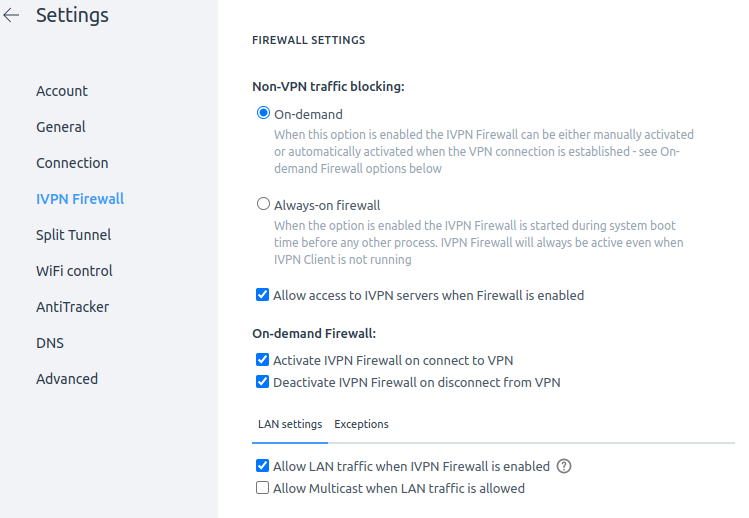Toggle Deactivate IVPN Firewall on disconnect
The height and width of the screenshot is (518, 749).
263,382
